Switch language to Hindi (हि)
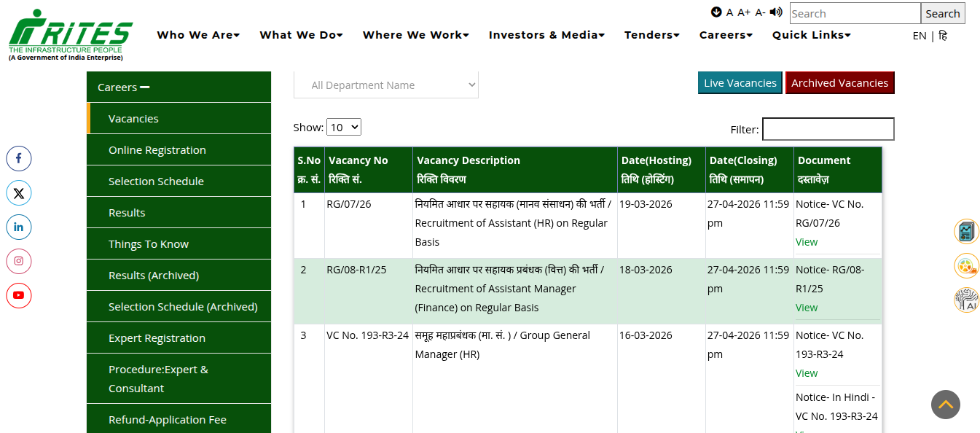 [943, 36]
